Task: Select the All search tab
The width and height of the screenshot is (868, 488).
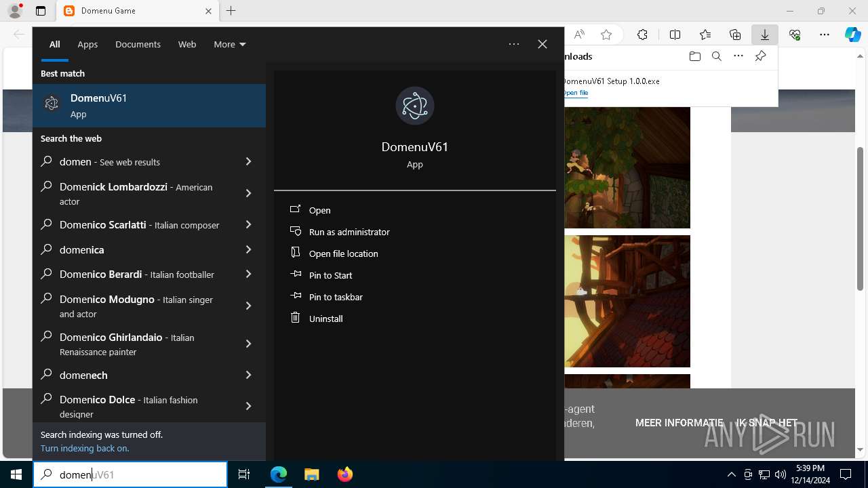Action: 54,44
